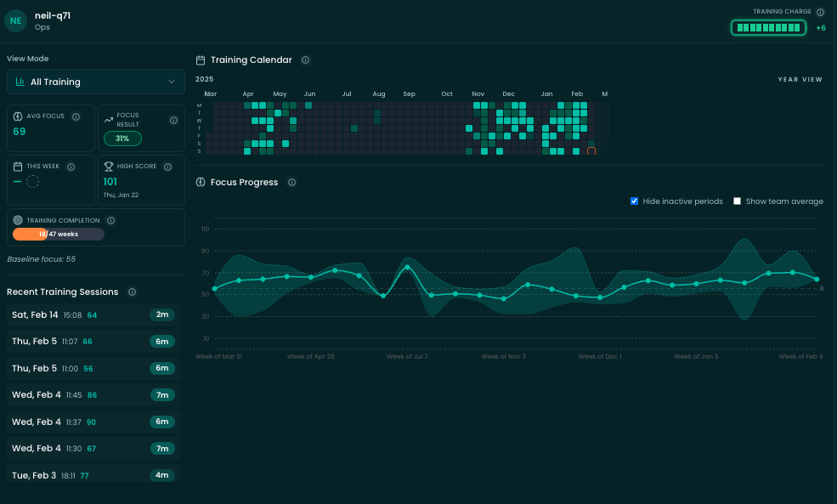The width and height of the screenshot is (837, 504).
Task: Click the Year View calendar link
Action: pyautogui.click(x=800, y=79)
